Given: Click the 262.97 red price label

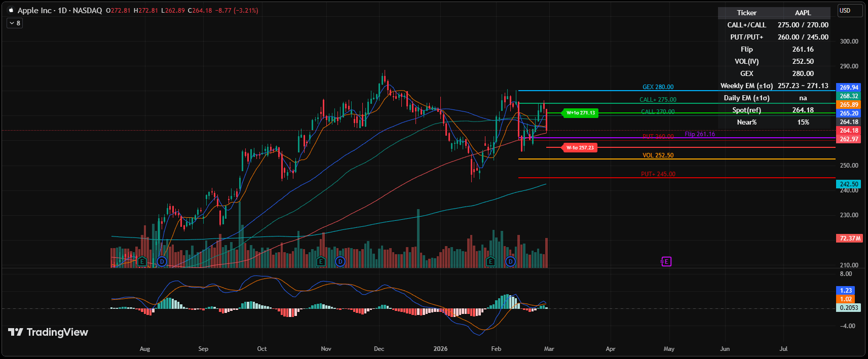Looking at the screenshot, I should click(x=849, y=139).
